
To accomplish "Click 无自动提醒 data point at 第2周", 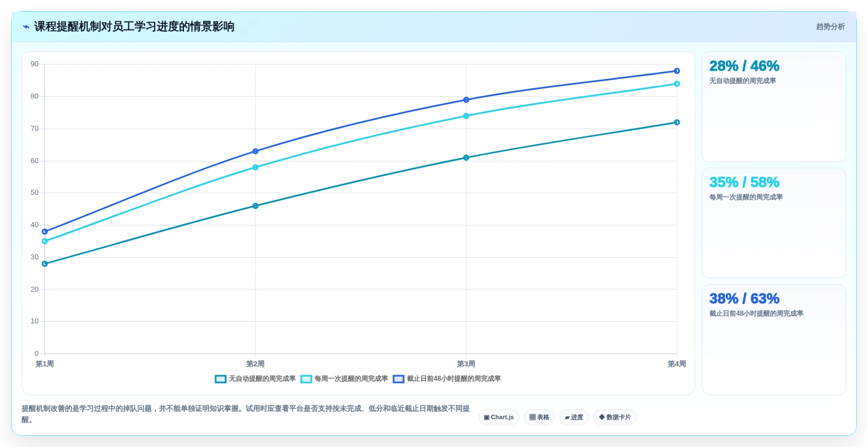I will [255, 206].
